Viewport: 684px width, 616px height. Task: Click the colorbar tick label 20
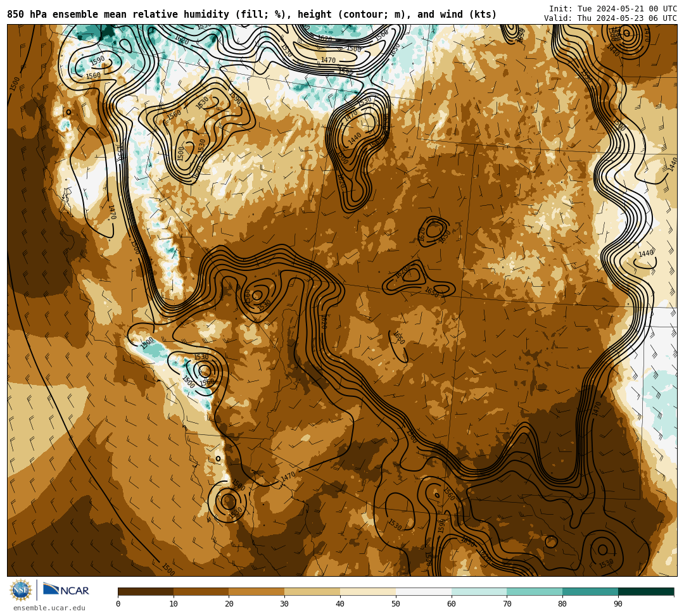click(x=229, y=604)
